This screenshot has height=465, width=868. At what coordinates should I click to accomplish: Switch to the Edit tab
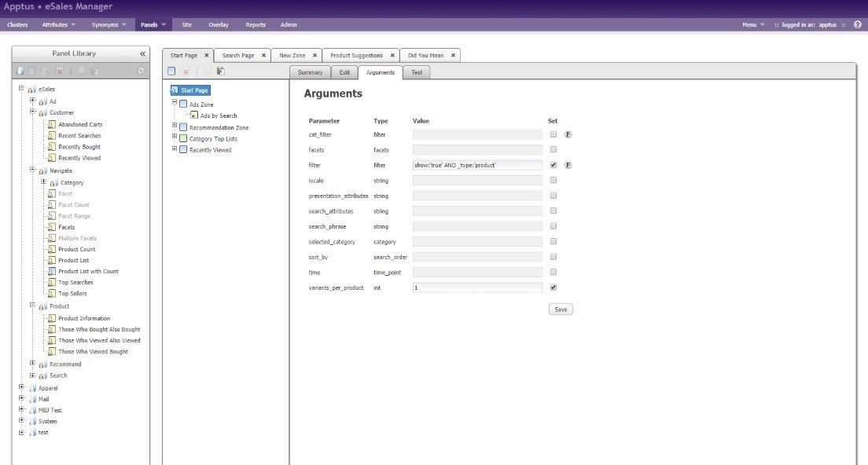pos(344,72)
